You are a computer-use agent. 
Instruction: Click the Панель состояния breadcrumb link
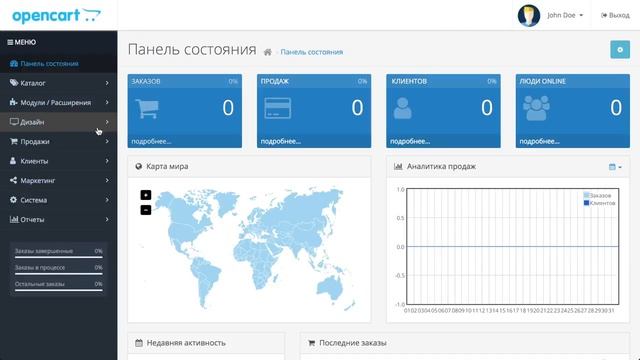pos(311,52)
